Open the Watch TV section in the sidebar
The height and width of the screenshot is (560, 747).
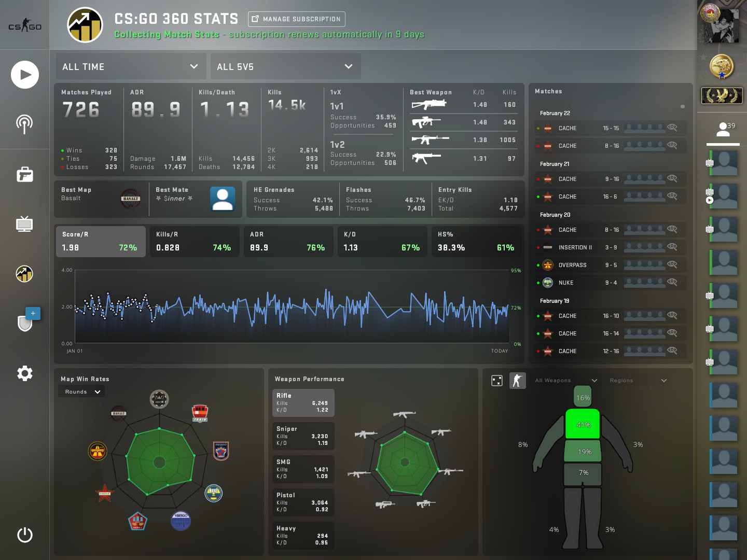tap(24, 223)
